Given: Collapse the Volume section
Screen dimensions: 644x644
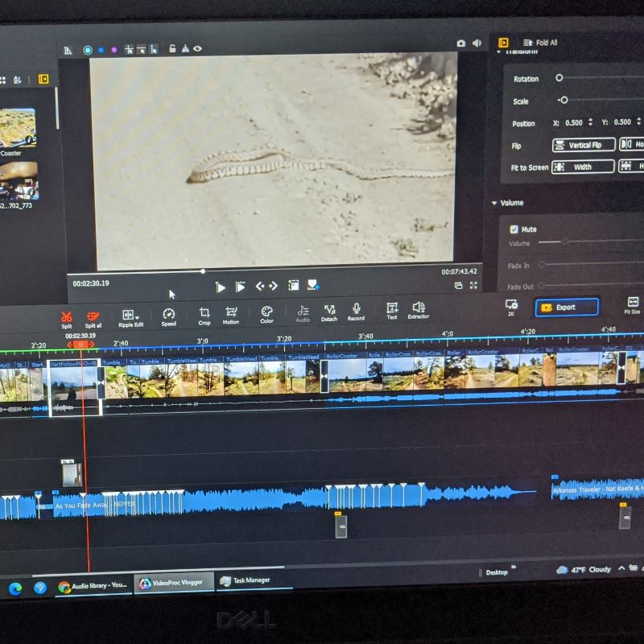Looking at the screenshot, I should tap(494, 203).
